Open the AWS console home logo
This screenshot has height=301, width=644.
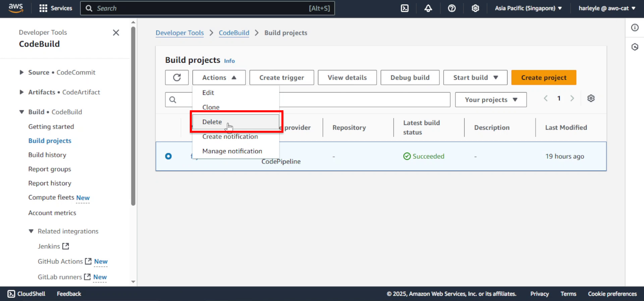click(x=16, y=8)
